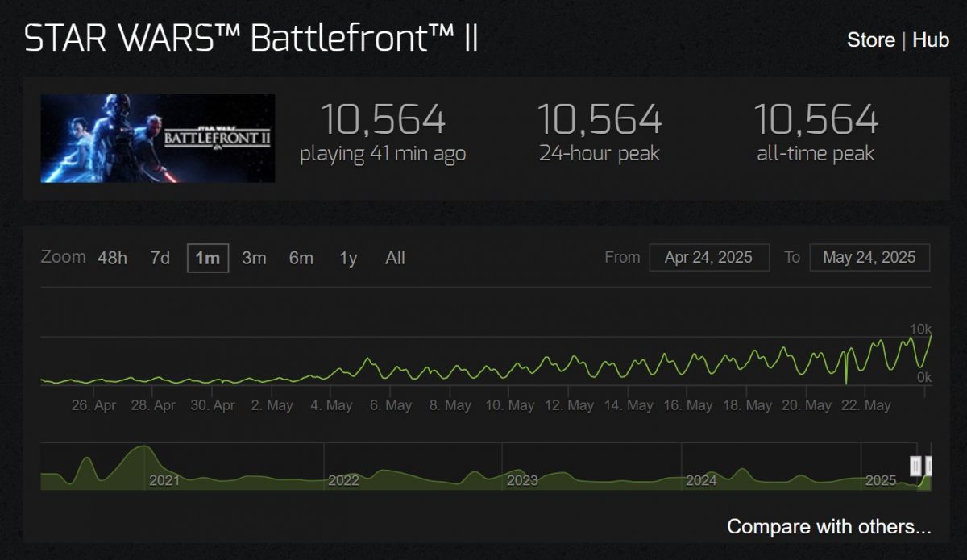Open the Store link
This screenshot has width=967, height=560.
click(870, 40)
